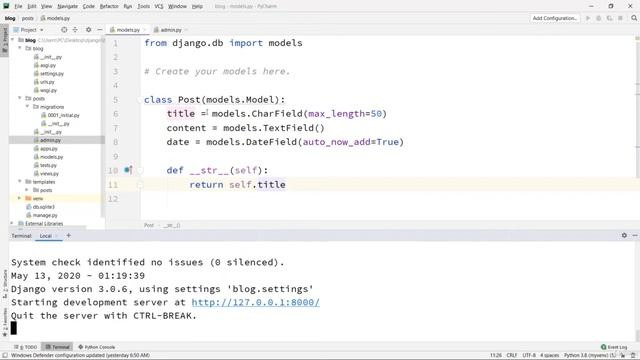
Task: Click Add Configuration button
Action: (555, 18)
